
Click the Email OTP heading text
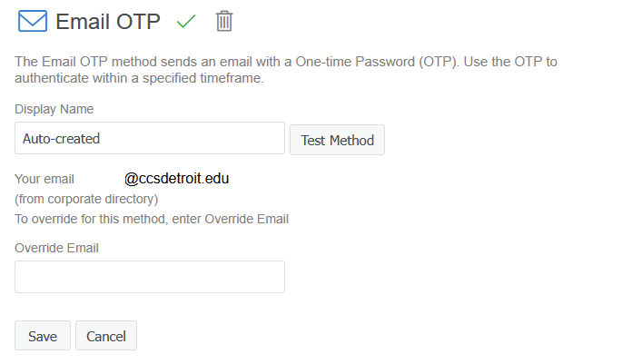(x=109, y=22)
